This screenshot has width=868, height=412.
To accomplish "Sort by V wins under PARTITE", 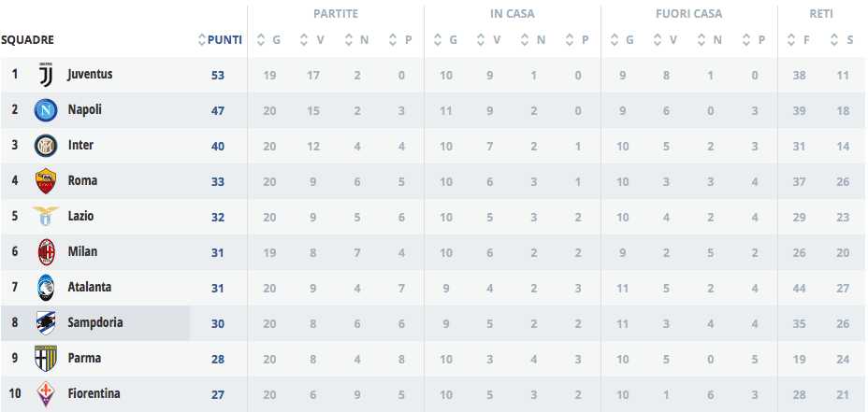I will 313,40.
